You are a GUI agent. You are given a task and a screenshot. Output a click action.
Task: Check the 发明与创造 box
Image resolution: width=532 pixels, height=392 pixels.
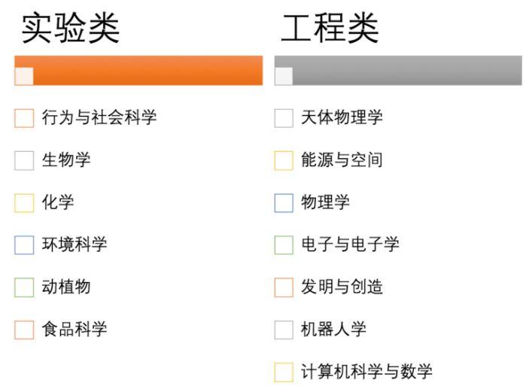[284, 287]
